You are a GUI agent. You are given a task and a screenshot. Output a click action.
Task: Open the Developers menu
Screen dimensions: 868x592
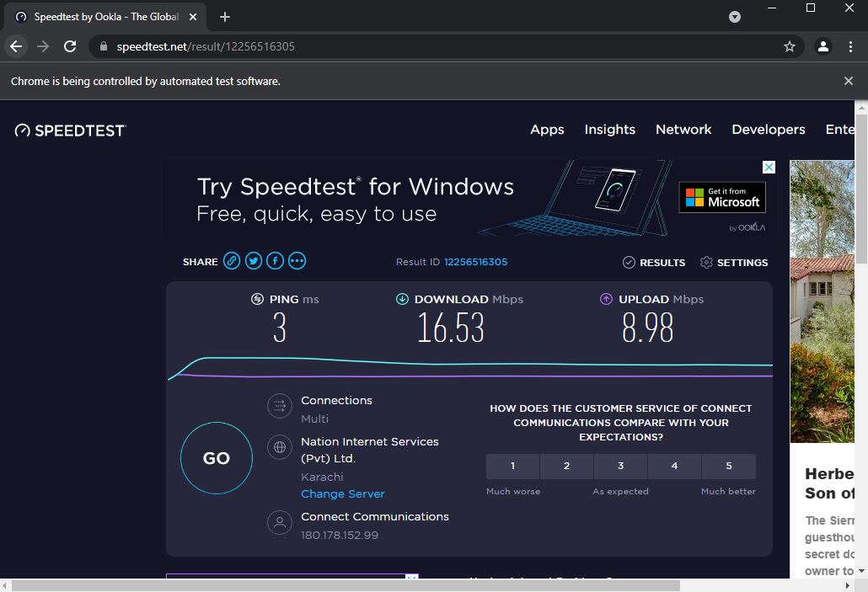769,130
